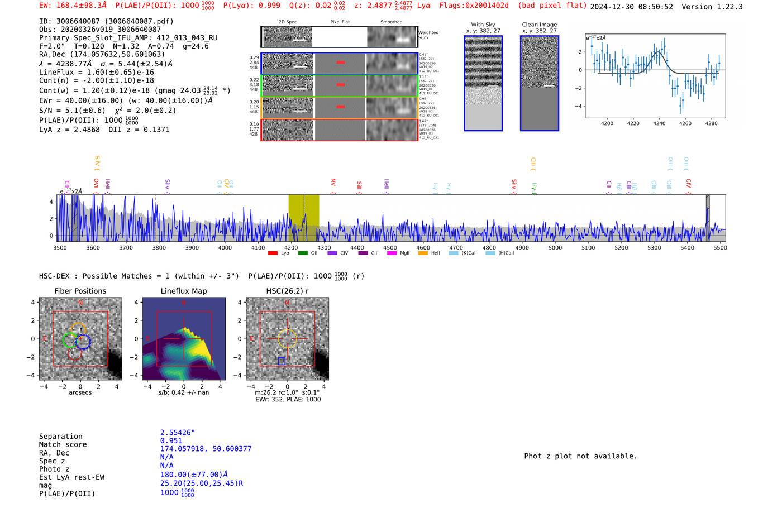Select the orange-bordered fiber spectrum row
The image size is (782, 532).
click(339, 107)
